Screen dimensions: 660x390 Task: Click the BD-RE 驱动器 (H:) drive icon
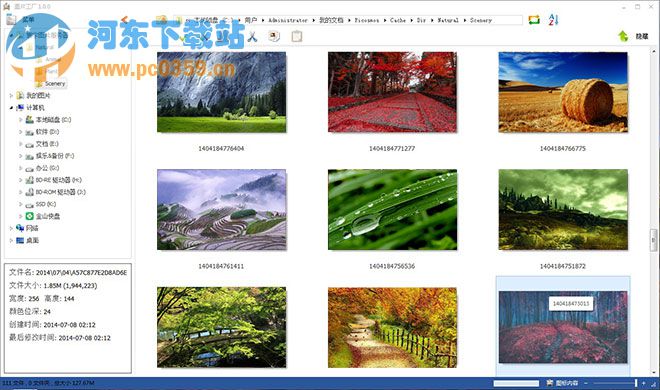point(29,180)
